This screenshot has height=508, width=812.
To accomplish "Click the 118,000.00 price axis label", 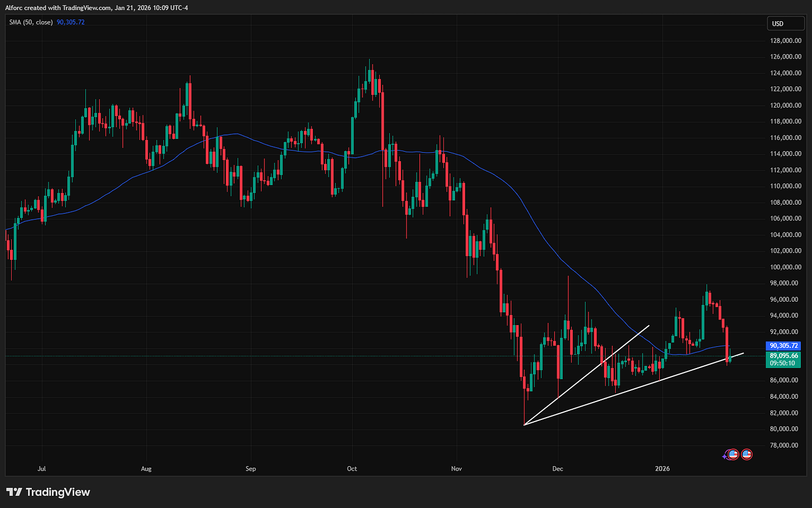I will coord(786,122).
